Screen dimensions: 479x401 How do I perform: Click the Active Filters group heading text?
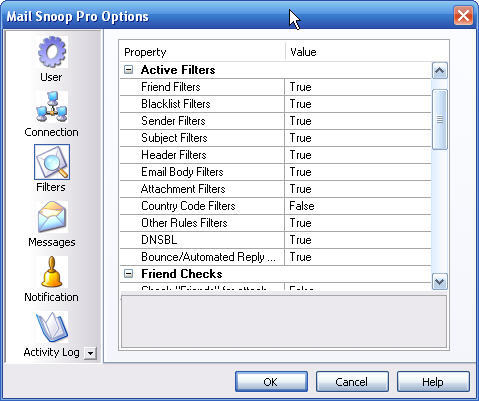(x=178, y=70)
